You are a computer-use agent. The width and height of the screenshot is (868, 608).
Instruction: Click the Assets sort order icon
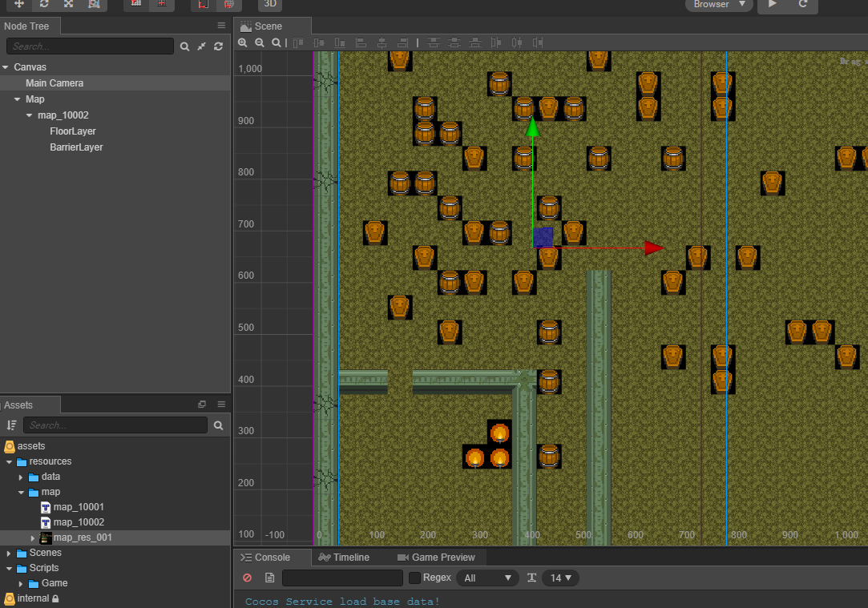tap(11, 425)
